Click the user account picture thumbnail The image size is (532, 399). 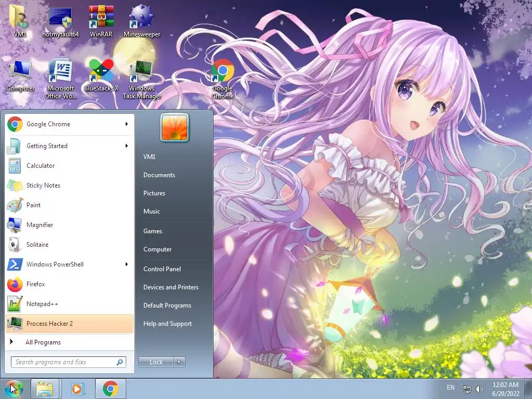point(175,128)
